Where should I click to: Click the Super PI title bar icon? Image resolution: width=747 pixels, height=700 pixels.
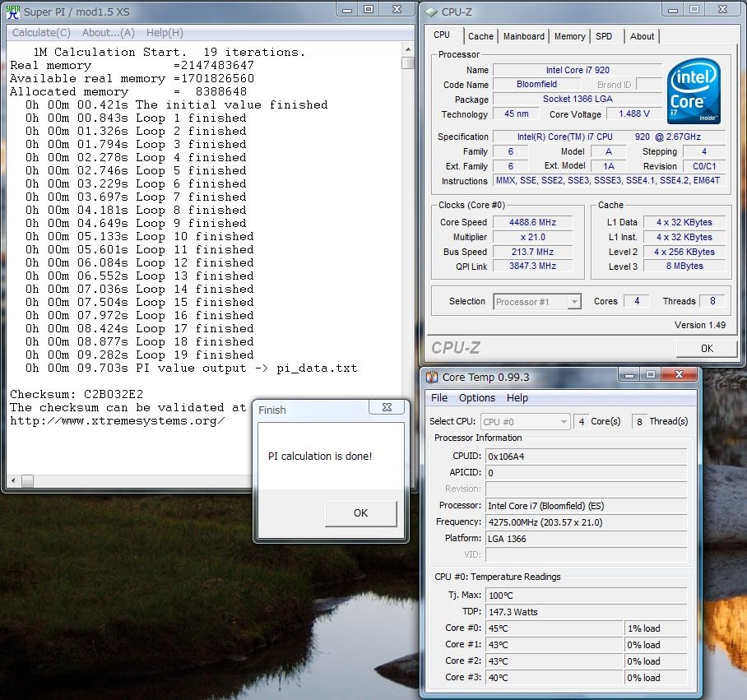click(x=13, y=12)
